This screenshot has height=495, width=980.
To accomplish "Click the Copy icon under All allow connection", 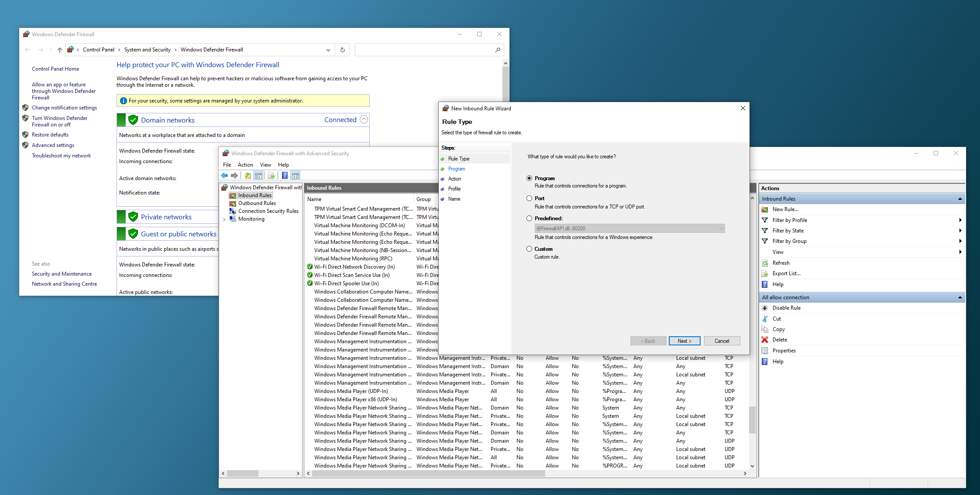I will point(765,329).
